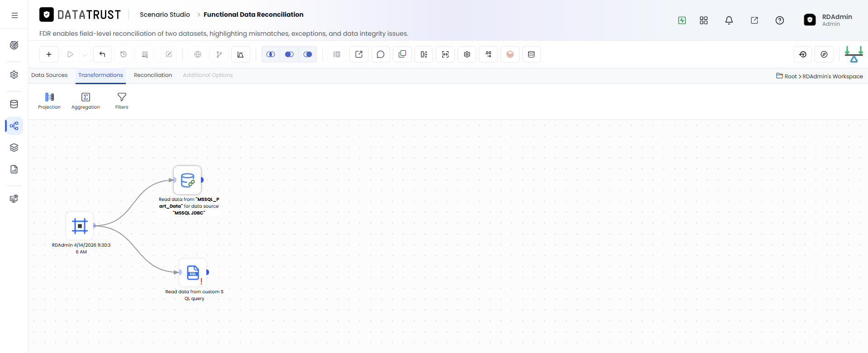Open the apps grid icon

[x=704, y=20]
